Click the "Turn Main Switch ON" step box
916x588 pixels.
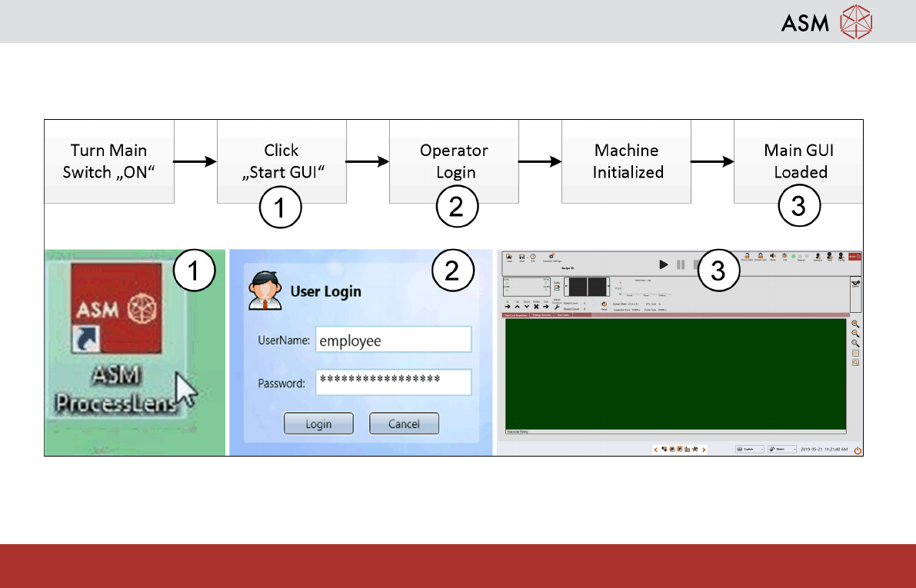(x=109, y=161)
